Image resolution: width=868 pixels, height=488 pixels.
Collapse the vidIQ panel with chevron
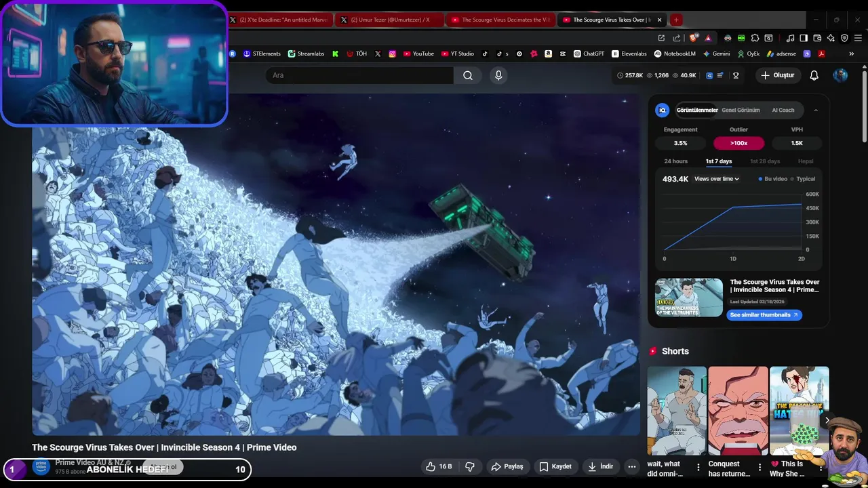point(816,110)
